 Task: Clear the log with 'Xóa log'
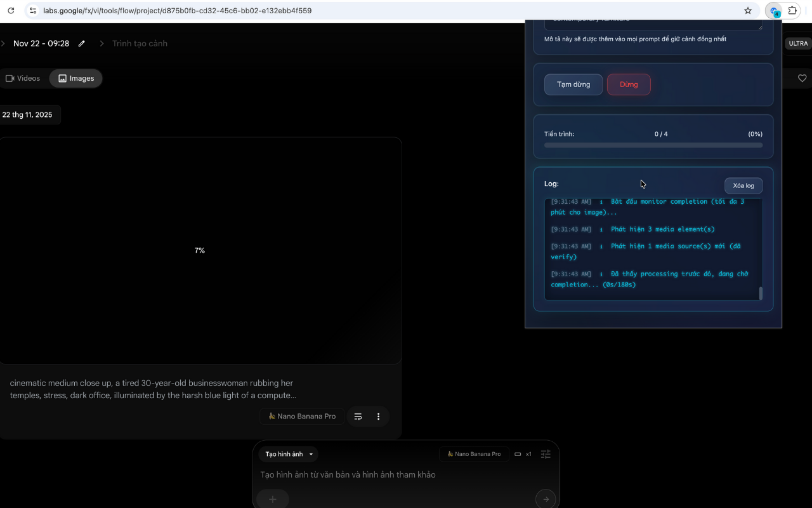point(743,185)
